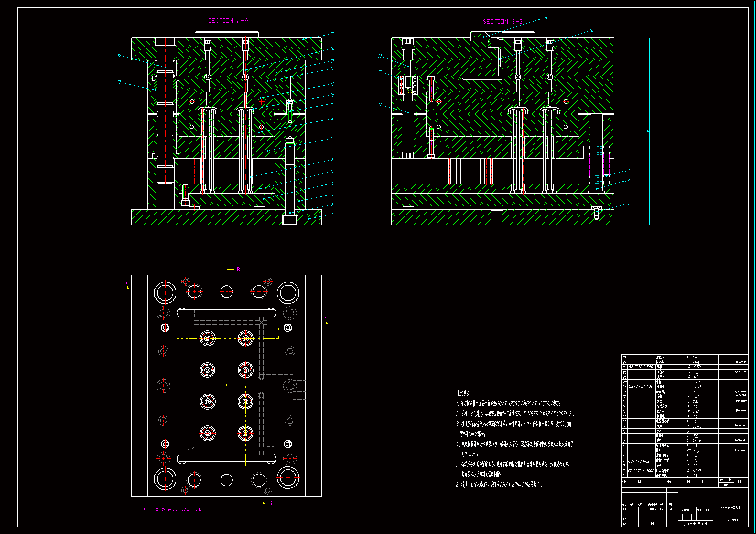The width and height of the screenshot is (756, 534).
Task: Select the FCI-2535-A60-B70-C80 mold base label
Action: click(x=171, y=509)
